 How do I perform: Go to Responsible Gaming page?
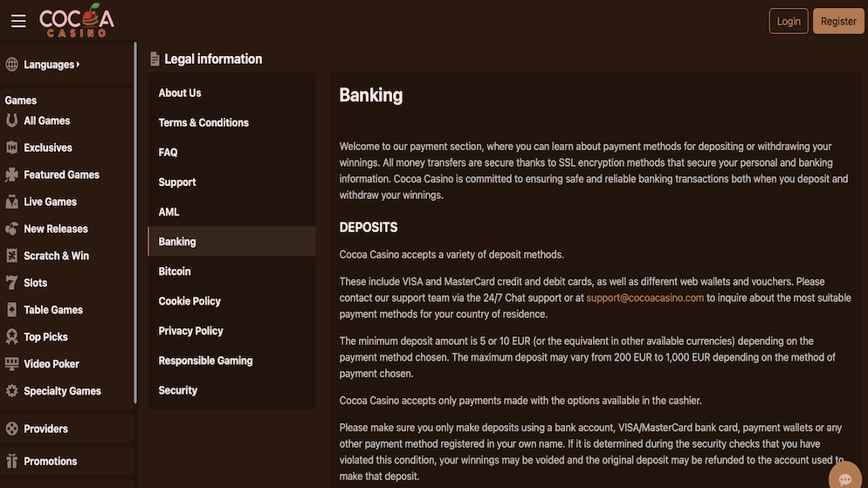205,361
